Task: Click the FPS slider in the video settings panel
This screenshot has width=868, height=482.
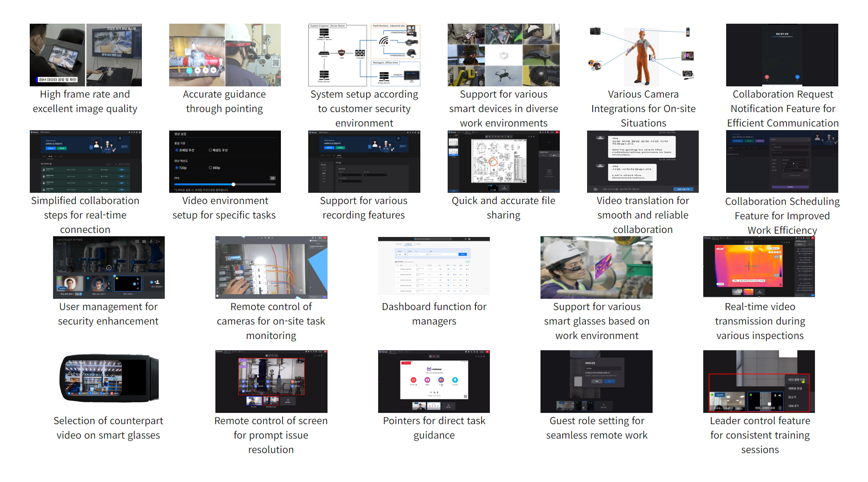Action: (233, 184)
